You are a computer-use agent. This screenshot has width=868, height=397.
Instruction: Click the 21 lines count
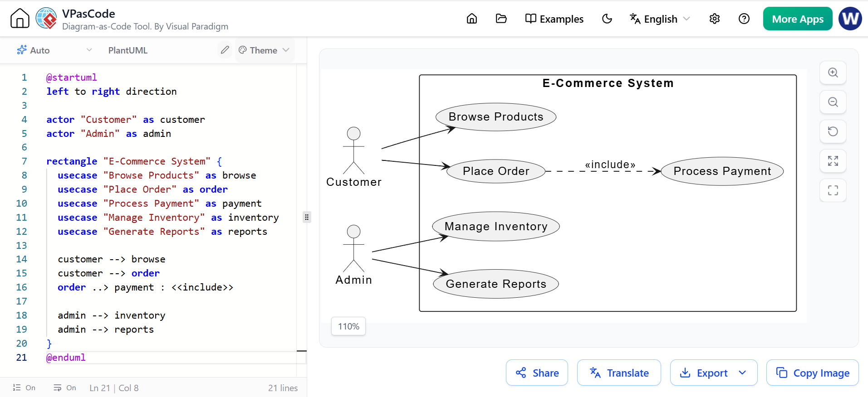pos(283,388)
